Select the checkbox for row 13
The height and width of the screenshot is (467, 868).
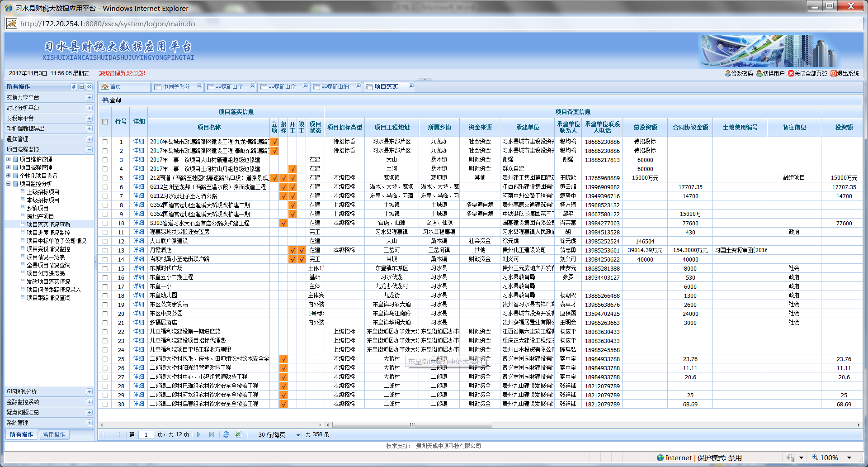click(x=105, y=250)
